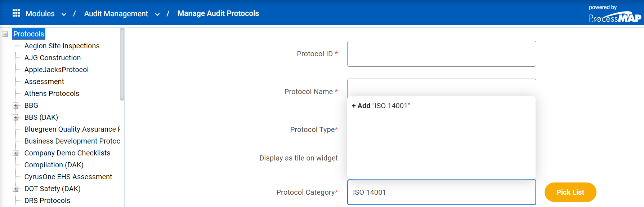The height and width of the screenshot is (207, 644).
Task: Open the Audit Management breadcrumb item
Action: click(116, 14)
